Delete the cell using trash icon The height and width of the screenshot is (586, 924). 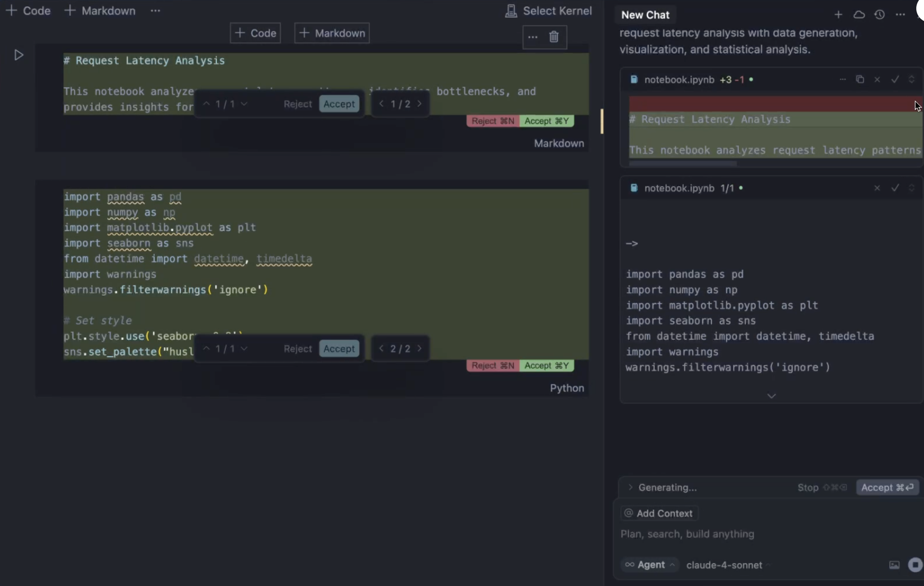point(554,37)
